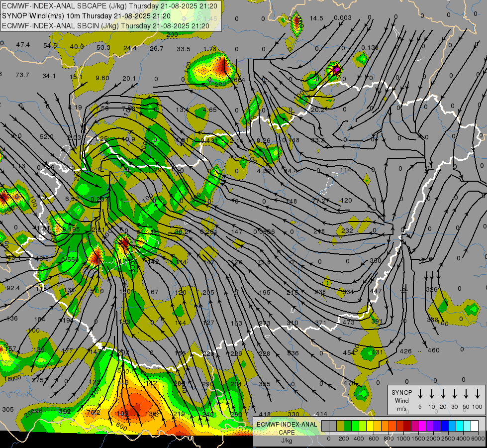
Task: Pick the olive swatch on the CAPE scale
Action: pyautogui.click(x=340, y=426)
